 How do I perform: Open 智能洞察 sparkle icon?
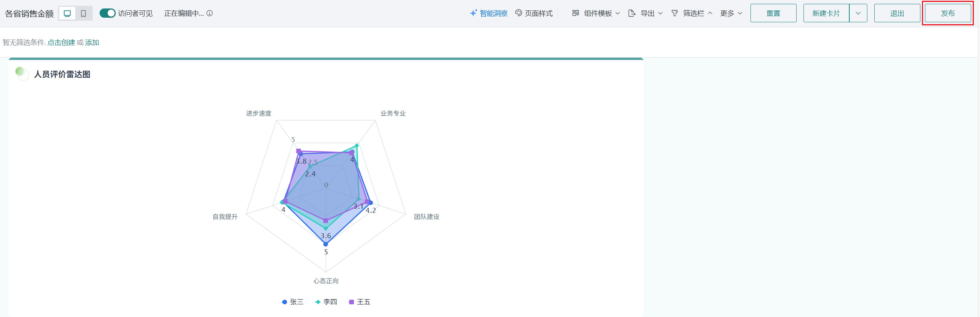click(474, 13)
